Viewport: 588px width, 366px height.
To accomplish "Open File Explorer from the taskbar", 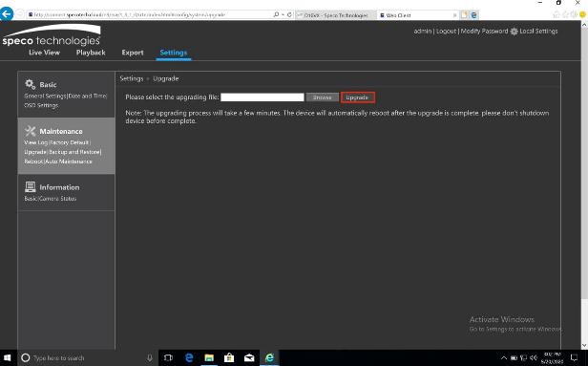I will click(x=209, y=357).
